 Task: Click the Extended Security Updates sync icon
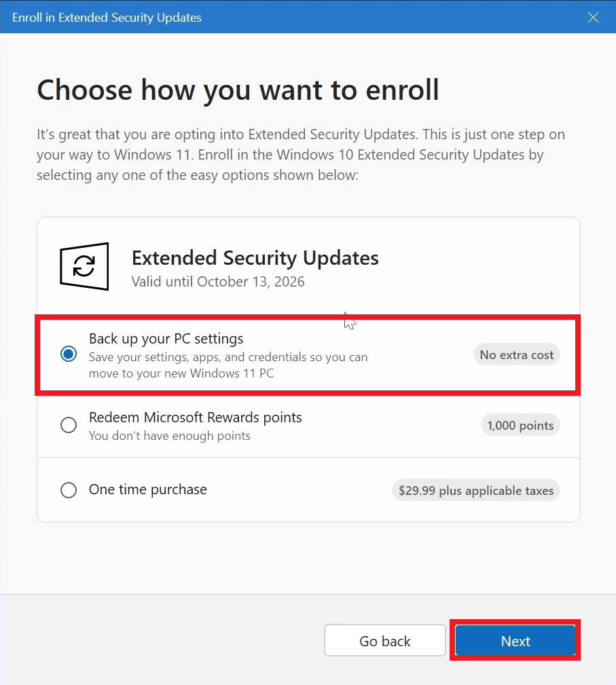point(84,266)
